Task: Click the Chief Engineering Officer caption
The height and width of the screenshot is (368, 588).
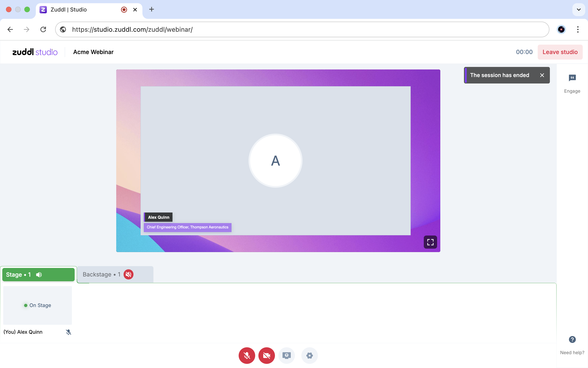Action: 188,227
